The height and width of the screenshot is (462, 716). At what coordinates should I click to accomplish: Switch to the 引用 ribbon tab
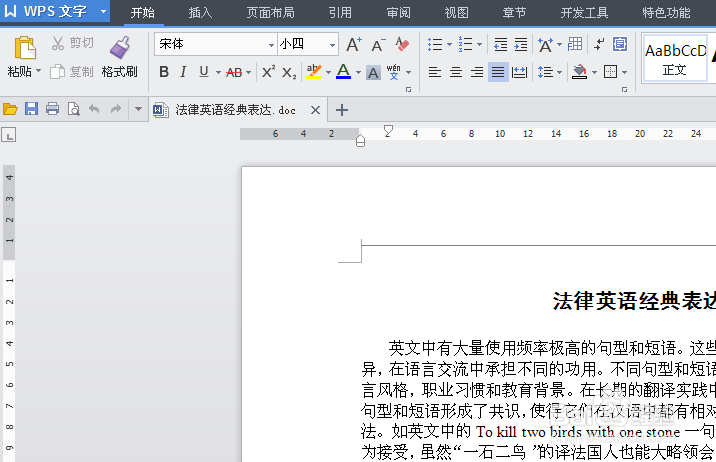(x=340, y=12)
